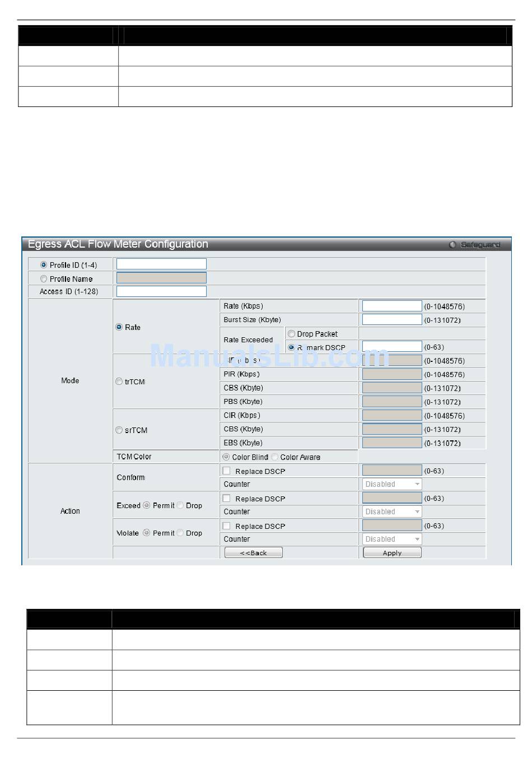Select the Color Aware TCM option
The image size is (532, 772).
pyautogui.click(x=275, y=457)
